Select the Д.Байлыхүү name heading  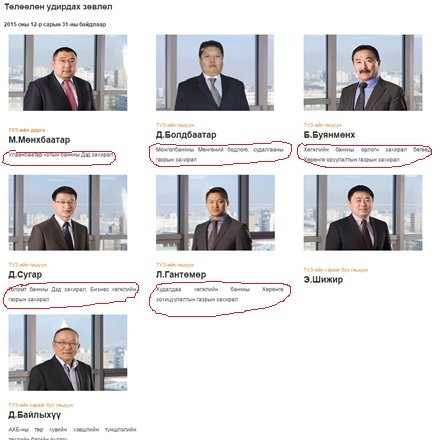[x=35, y=415]
